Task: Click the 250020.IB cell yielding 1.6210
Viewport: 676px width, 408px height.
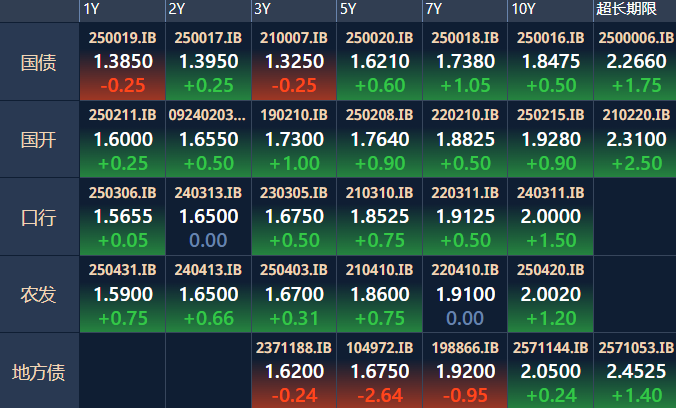Action: pos(379,62)
